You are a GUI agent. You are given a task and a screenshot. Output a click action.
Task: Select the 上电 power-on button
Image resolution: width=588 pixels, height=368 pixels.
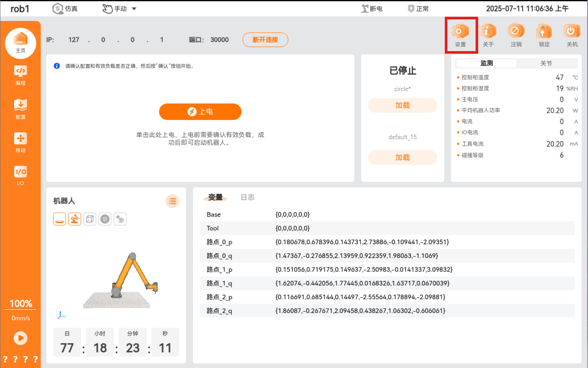point(200,112)
